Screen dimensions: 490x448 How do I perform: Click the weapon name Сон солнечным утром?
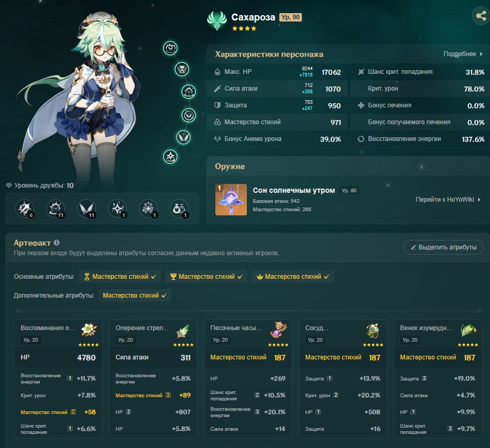(294, 190)
